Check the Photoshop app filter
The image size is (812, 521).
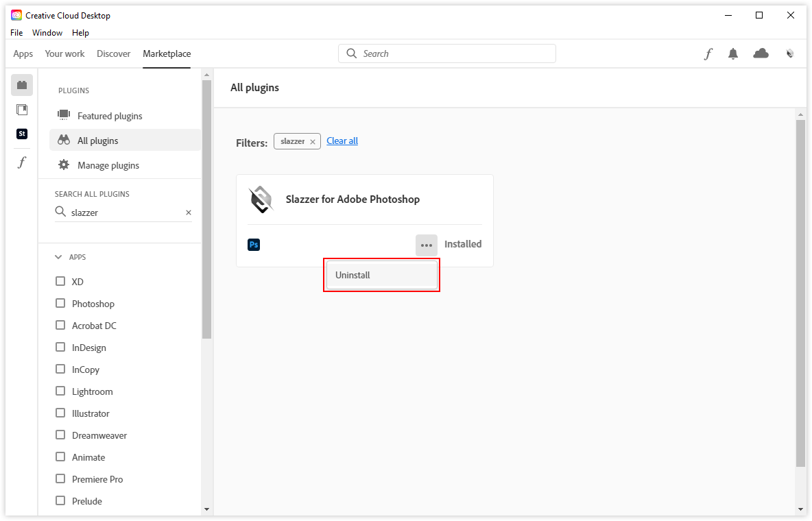60,303
